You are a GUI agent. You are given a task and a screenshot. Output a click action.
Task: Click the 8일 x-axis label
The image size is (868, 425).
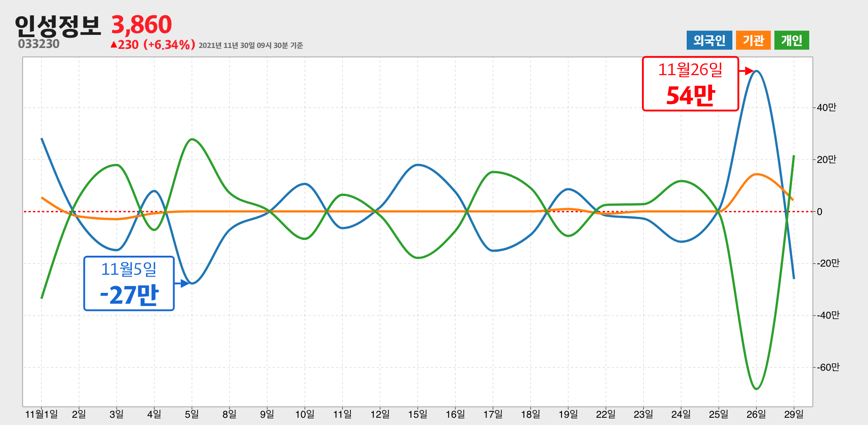(x=230, y=414)
